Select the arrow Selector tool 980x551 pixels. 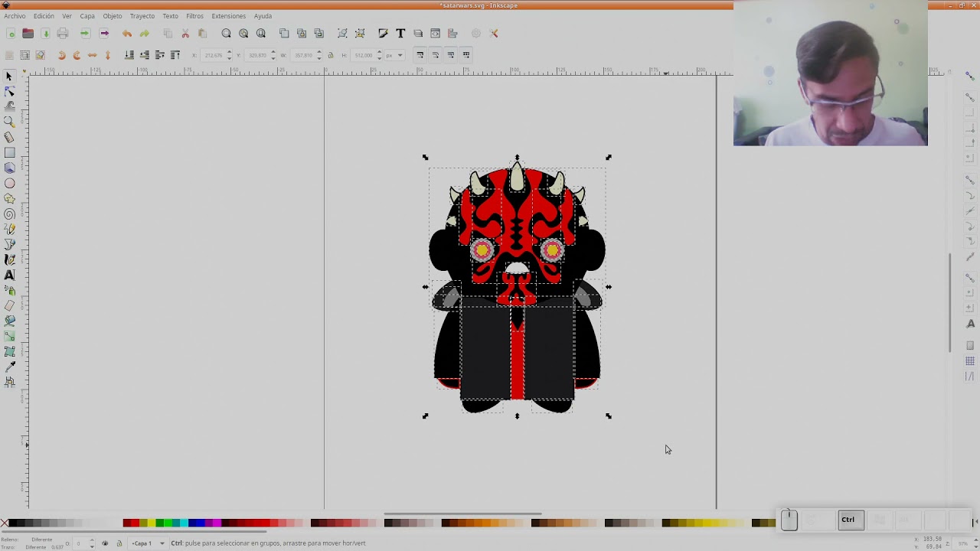pyautogui.click(x=9, y=77)
